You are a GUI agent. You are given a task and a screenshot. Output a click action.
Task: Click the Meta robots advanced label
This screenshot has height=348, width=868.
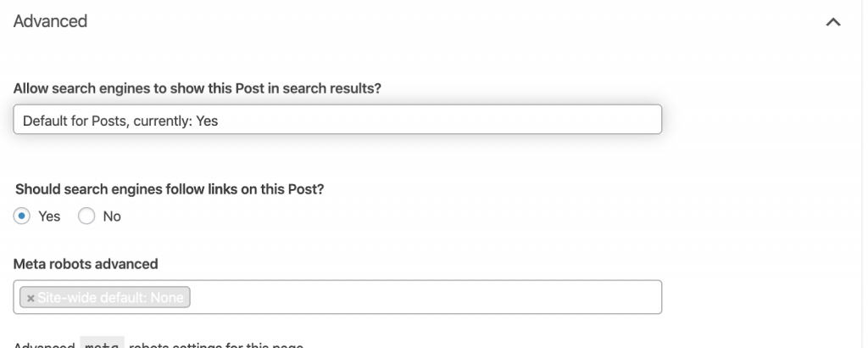(x=86, y=264)
